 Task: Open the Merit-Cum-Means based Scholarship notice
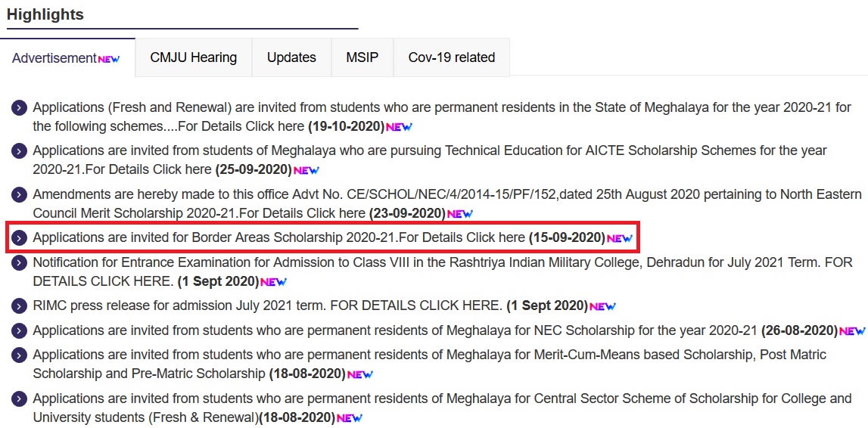429,355
